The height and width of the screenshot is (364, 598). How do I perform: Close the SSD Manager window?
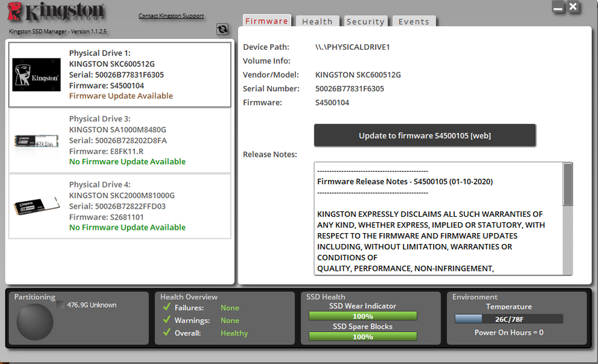(573, 7)
